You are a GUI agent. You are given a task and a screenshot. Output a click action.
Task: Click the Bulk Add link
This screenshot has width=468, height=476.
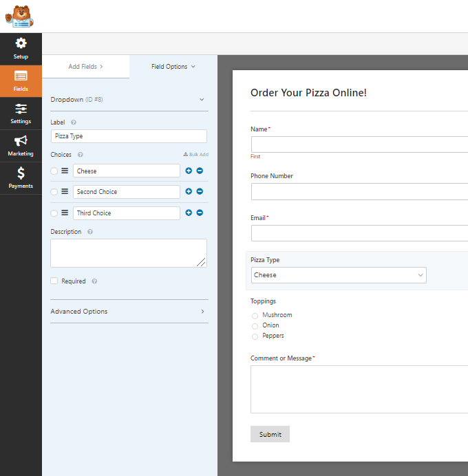click(x=196, y=155)
